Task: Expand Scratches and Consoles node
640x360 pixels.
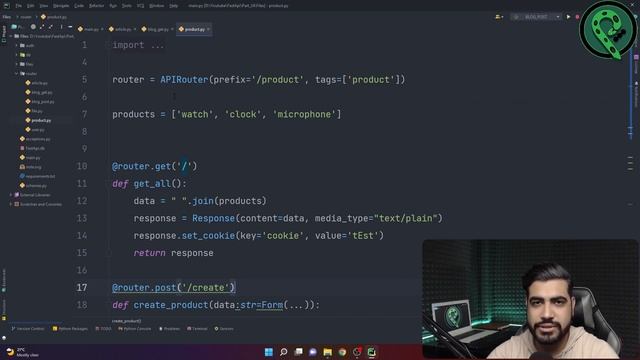Action: click(11, 204)
